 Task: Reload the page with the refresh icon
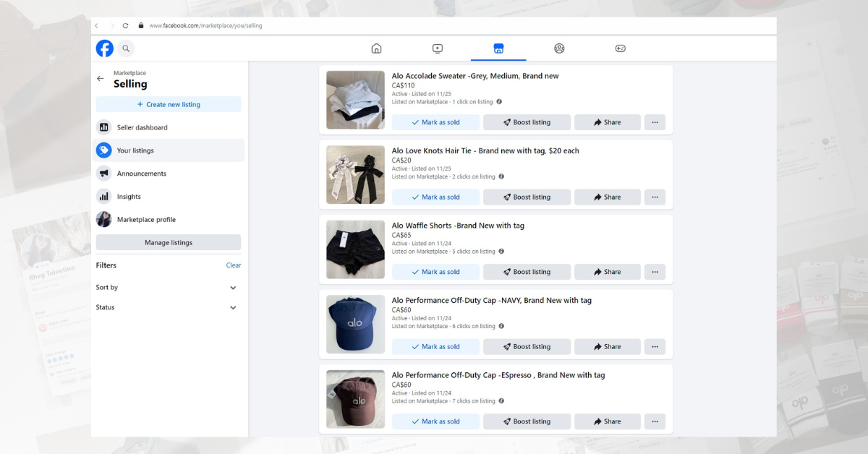(126, 25)
